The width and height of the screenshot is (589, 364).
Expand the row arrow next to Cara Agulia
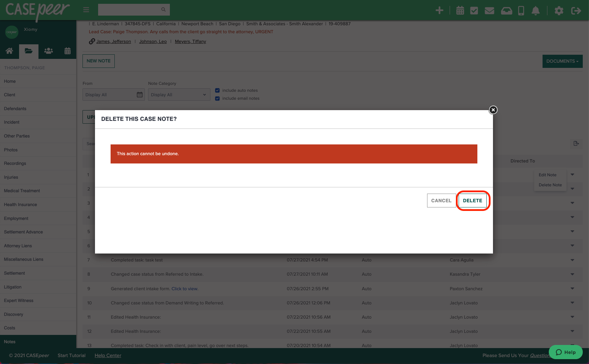(x=572, y=260)
